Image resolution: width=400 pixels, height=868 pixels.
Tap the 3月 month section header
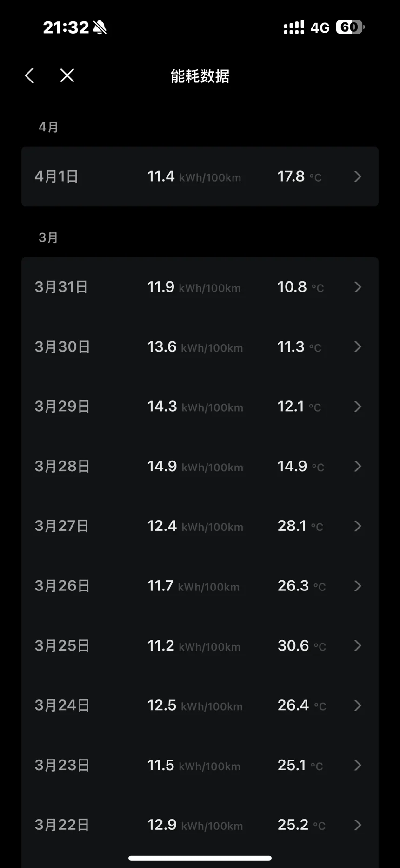tap(48, 237)
